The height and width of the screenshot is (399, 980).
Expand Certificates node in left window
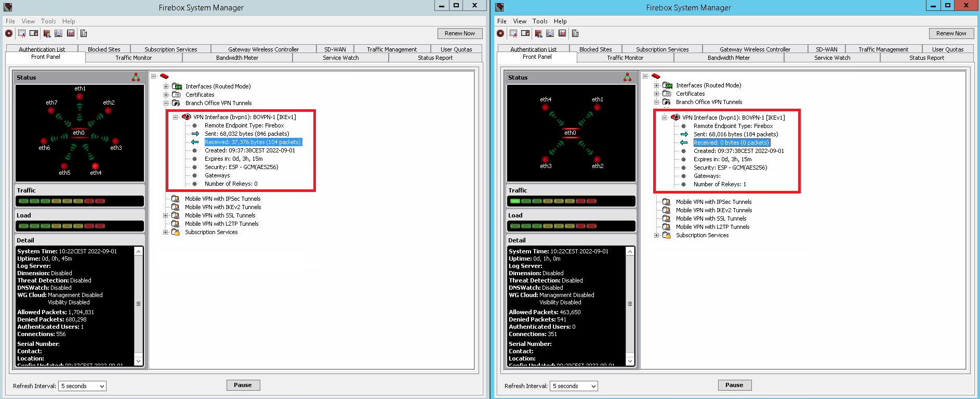point(166,95)
